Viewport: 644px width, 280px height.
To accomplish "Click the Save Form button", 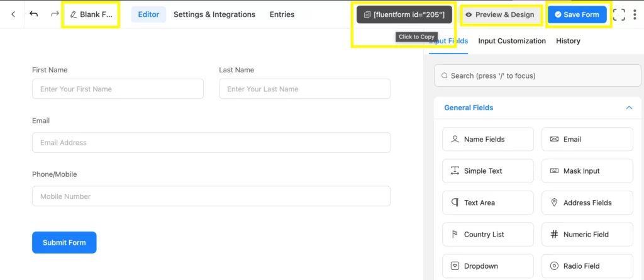I will point(577,14).
